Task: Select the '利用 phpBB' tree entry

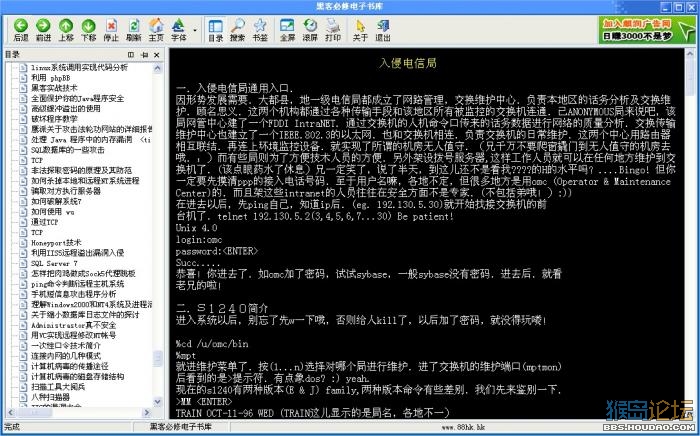Action: [x=50, y=78]
